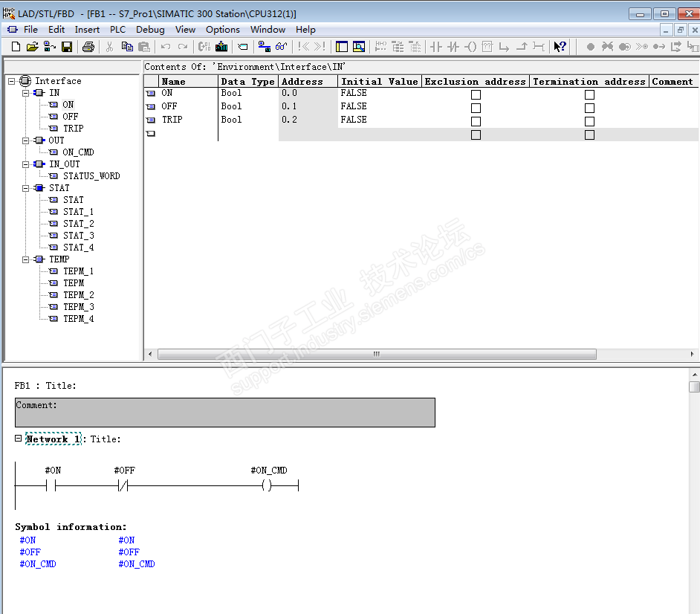The image size is (700, 614).
Task: Check Termination address box in empty row
Action: [x=589, y=135]
